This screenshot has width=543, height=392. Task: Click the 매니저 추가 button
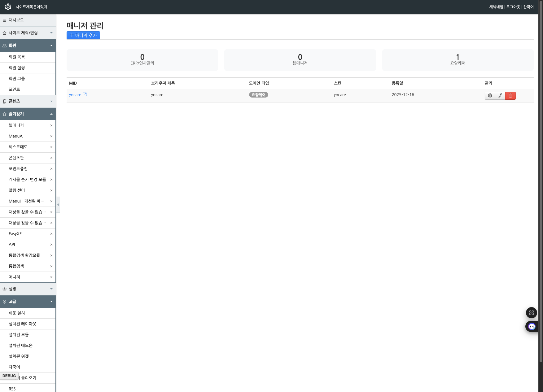click(83, 35)
